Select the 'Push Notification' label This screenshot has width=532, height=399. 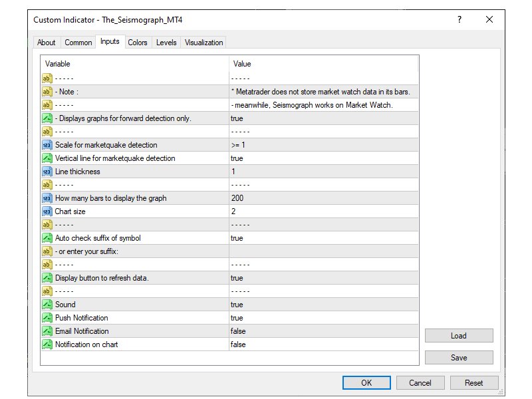coord(82,318)
